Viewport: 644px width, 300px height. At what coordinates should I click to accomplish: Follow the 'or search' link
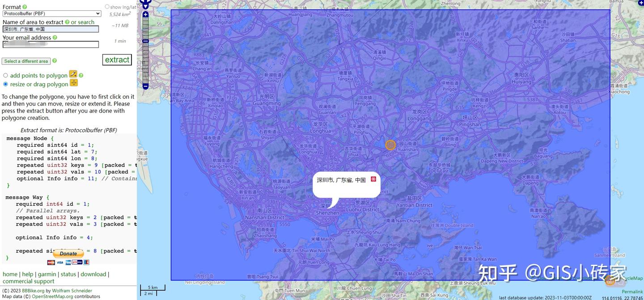tap(83, 22)
